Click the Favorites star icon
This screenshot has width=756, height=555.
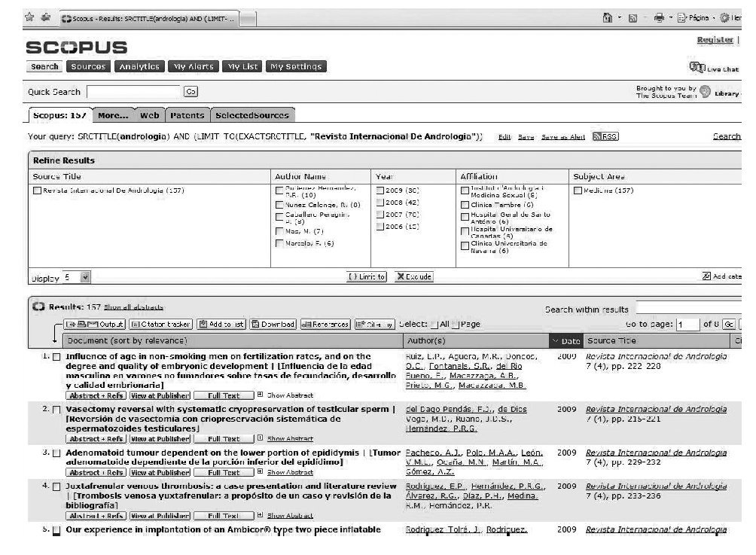point(29,17)
